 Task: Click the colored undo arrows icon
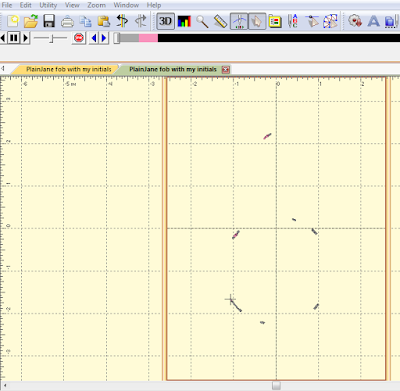click(122, 21)
